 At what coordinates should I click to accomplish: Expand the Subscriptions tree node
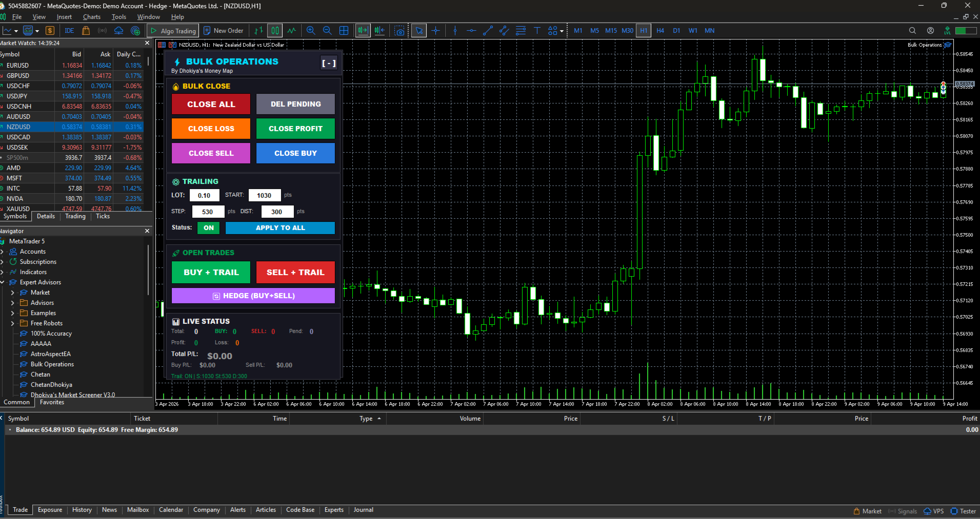[3, 262]
